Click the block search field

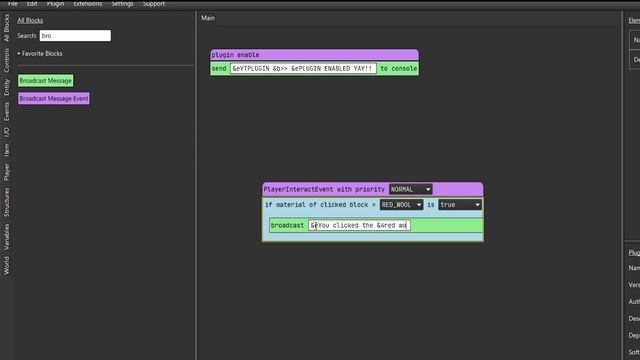pos(75,36)
